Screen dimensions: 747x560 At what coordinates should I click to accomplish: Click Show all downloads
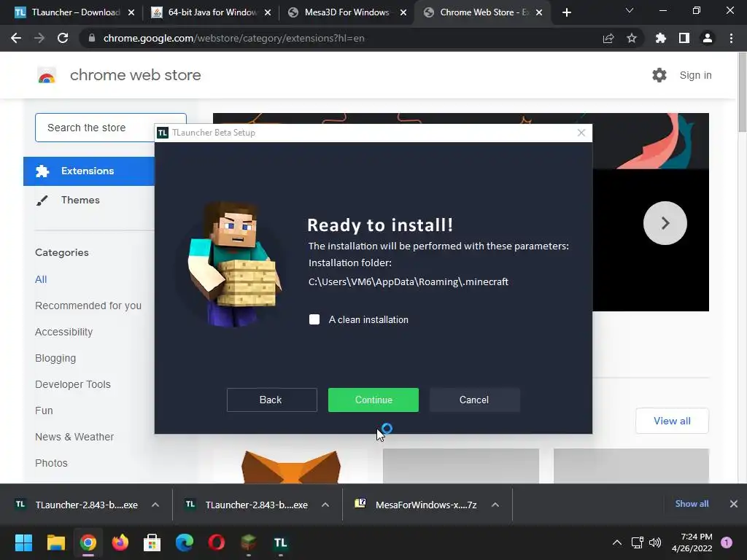tap(692, 504)
